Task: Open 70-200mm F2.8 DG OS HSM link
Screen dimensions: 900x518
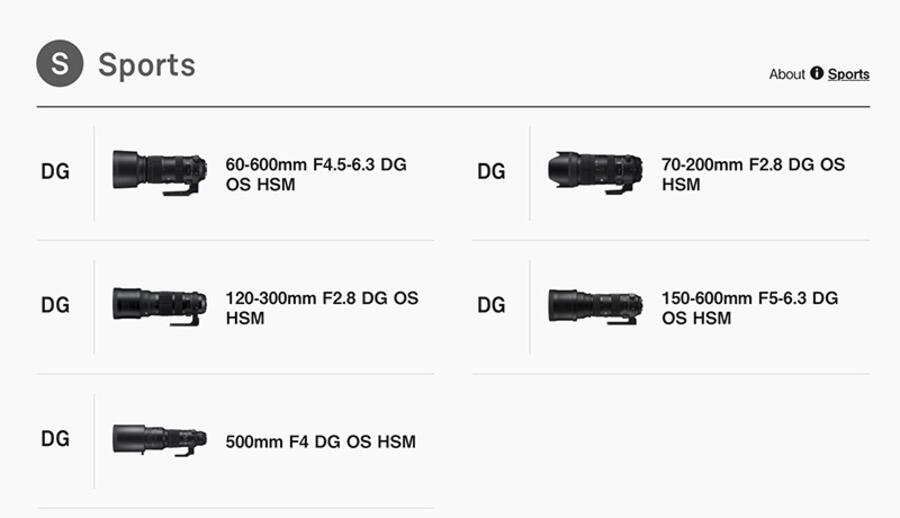Action: pos(753,174)
